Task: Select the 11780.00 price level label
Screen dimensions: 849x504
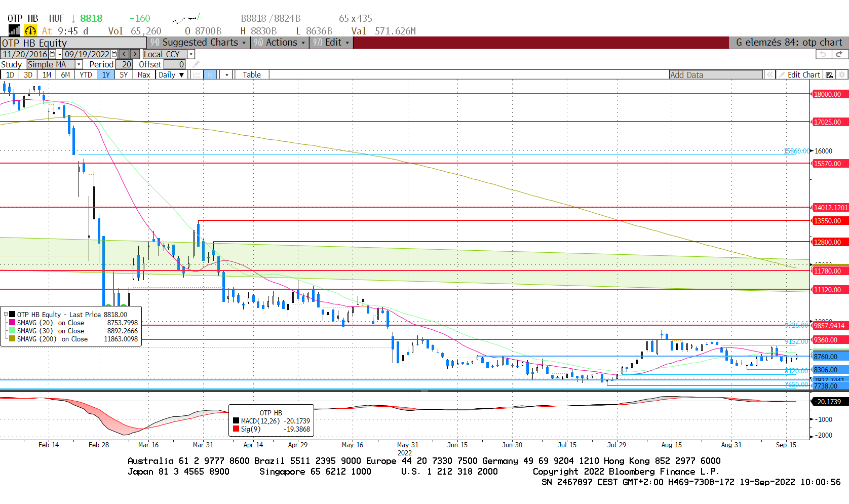Action: [x=830, y=271]
